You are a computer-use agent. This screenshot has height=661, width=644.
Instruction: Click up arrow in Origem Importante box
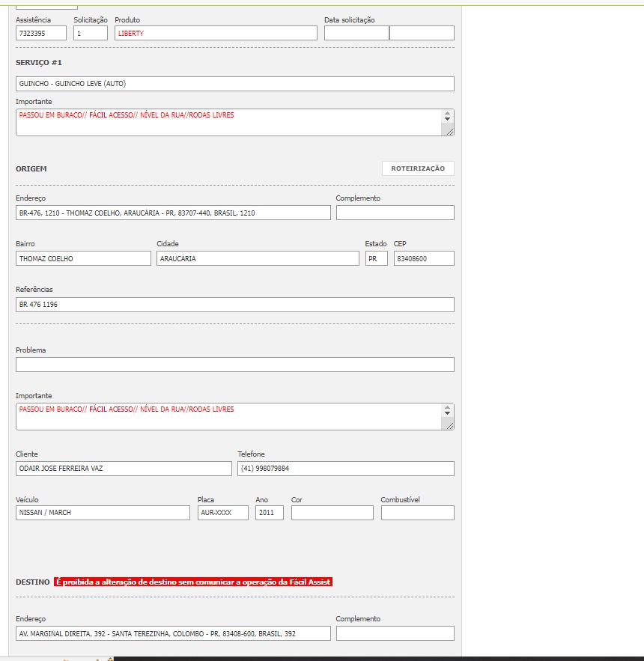click(447, 407)
